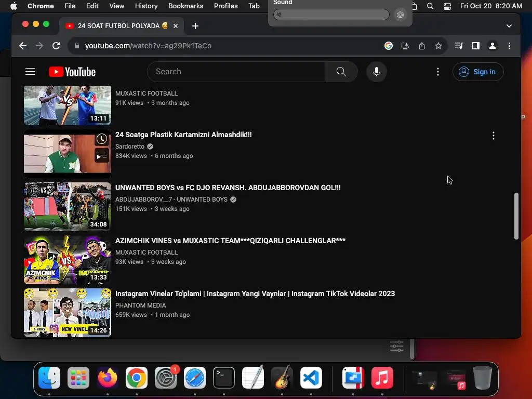Click the page vertical scrollbar thumb
This screenshot has height=399, width=532.
pyautogui.click(x=516, y=216)
